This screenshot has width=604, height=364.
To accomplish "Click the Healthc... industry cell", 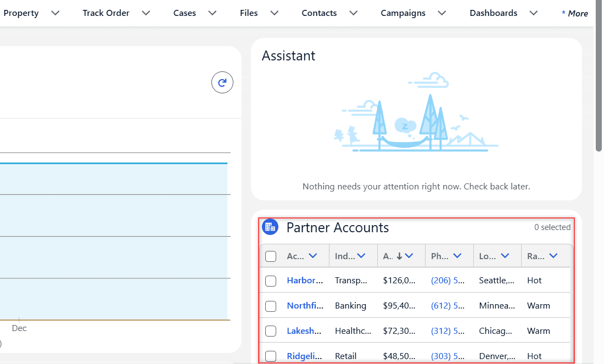I will [353, 331].
